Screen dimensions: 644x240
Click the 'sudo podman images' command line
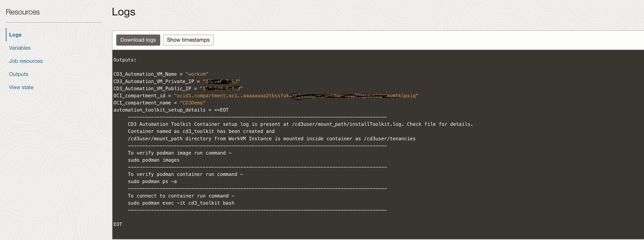click(x=154, y=160)
